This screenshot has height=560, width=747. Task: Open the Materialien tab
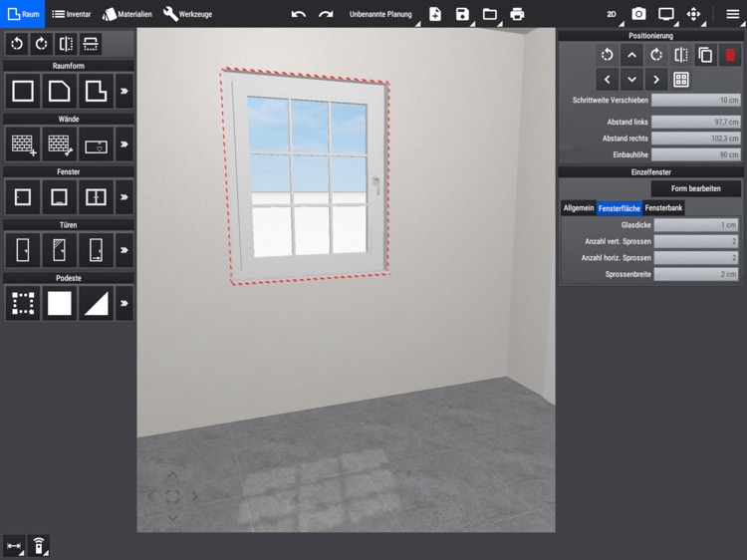(x=127, y=14)
